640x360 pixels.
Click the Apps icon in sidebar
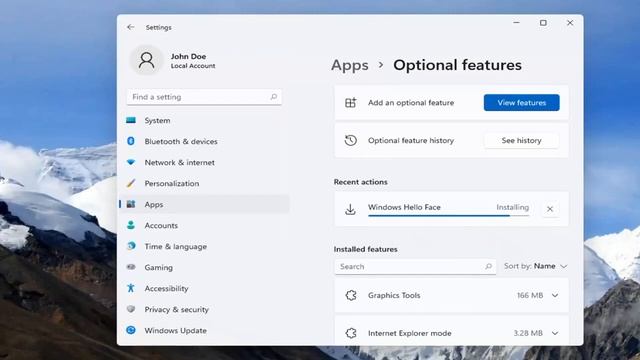[131, 204]
